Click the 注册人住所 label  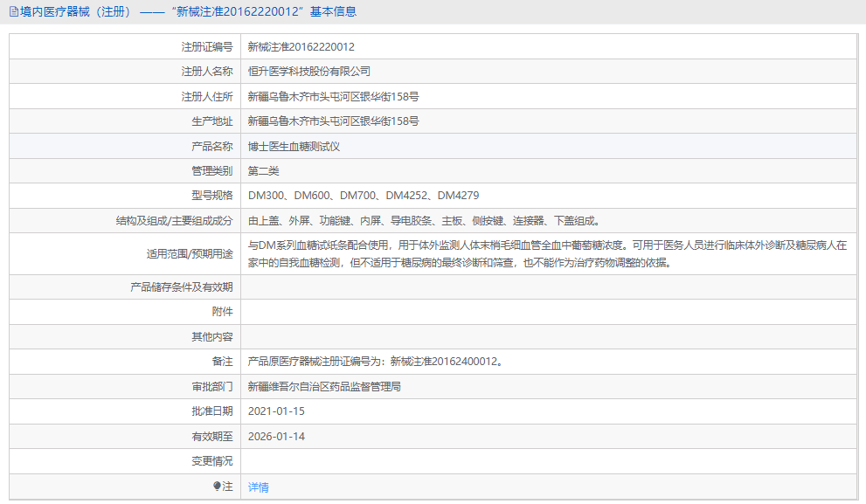click(x=207, y=97)
